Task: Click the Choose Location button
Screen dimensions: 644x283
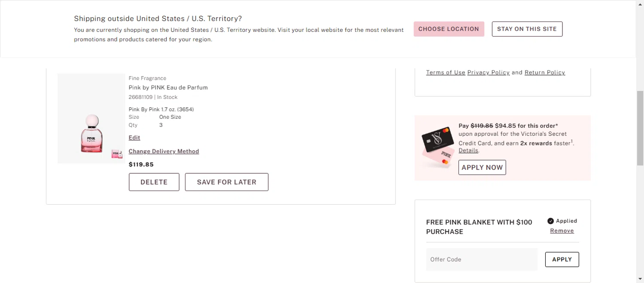Action: click(449, 29)
